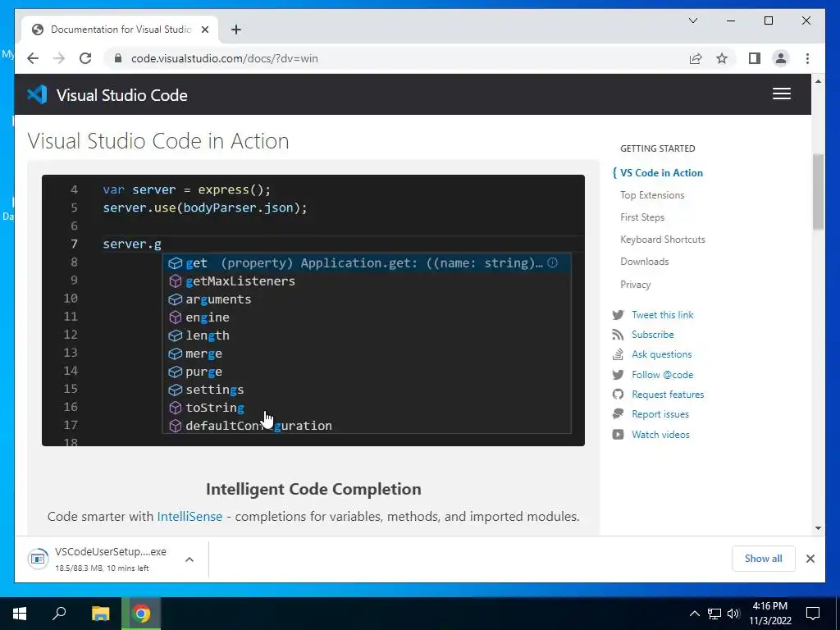This screenshot has width=840, height=630.
Task: Open the Windows Start menu
Action: 20,614
